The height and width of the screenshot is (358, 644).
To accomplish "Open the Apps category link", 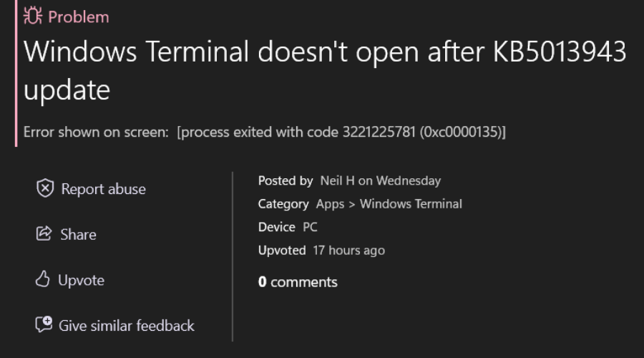I will (x=330, y=204).
